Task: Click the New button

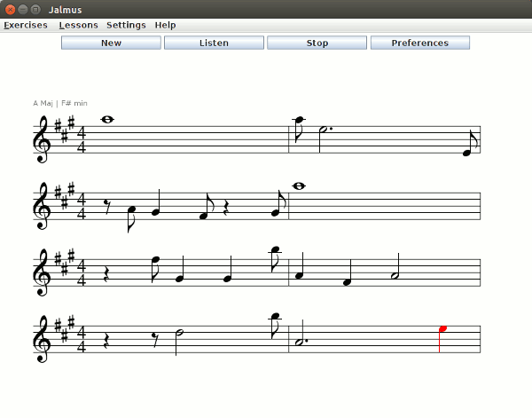Action: point(111,43)
